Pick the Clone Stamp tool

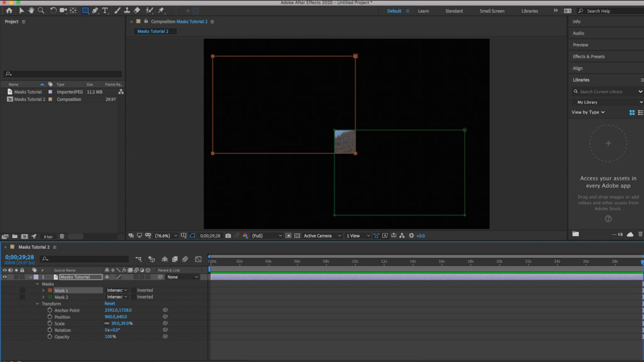pyautogui.click(x=127, y=11)
